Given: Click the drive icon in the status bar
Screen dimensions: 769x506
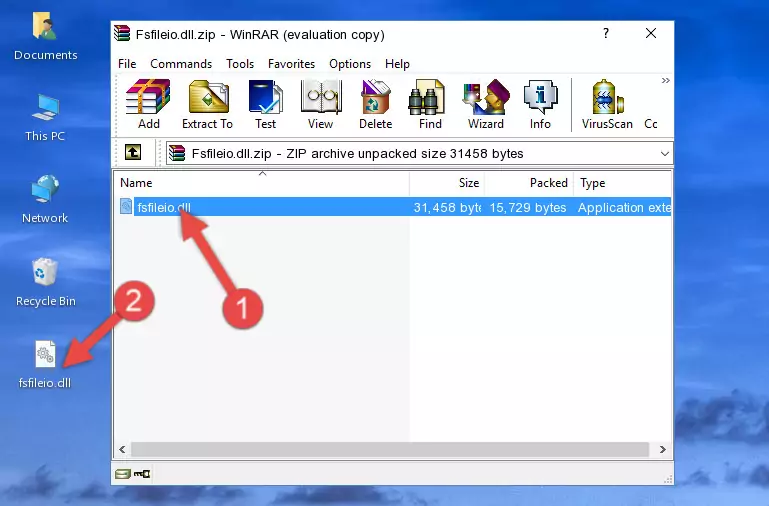Looking at the screenshot, I should 123,474.
